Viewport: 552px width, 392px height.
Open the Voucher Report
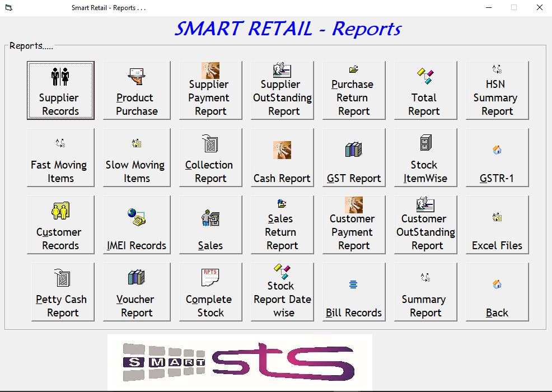(137, 292)
